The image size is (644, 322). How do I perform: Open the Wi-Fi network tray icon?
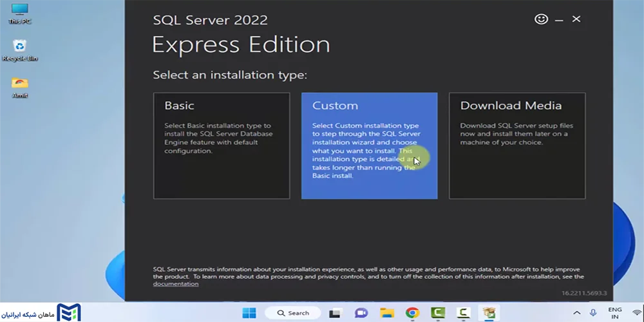click(638, 313)
